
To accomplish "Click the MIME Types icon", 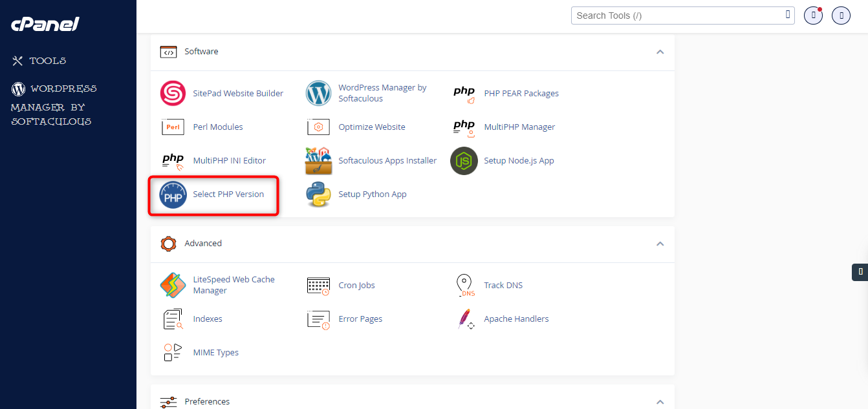I will [173, 353].
